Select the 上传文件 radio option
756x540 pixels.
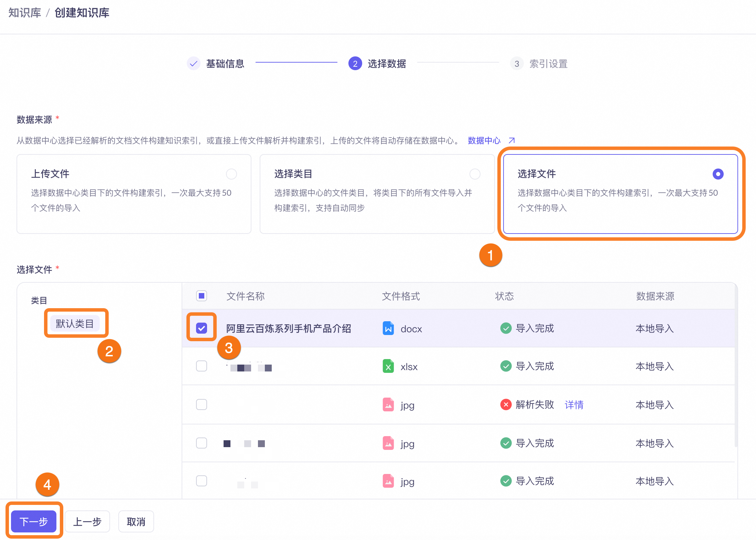pos(231,174)
